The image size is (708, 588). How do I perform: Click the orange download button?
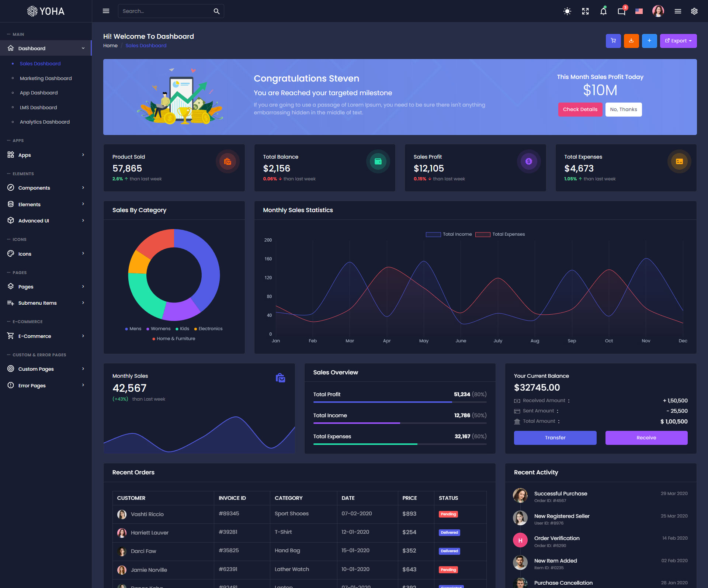pyautogui.click(x=631, y=41)
